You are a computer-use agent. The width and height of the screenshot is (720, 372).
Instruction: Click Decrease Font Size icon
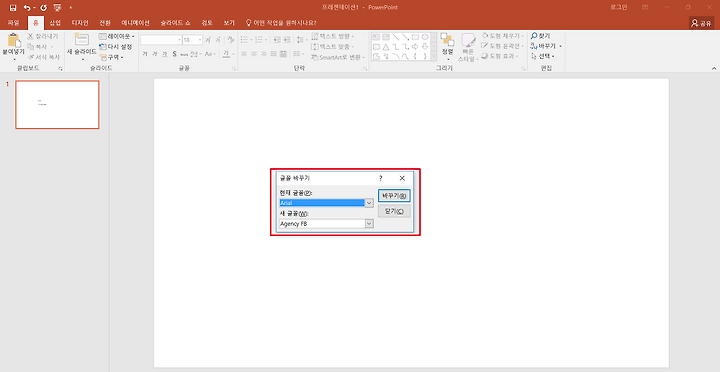point(218,40)
